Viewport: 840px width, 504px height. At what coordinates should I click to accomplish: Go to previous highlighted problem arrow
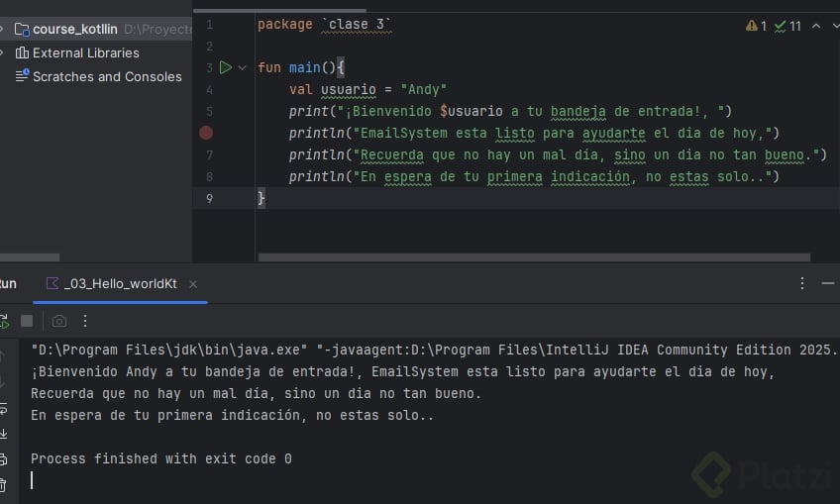pos(816,26)
